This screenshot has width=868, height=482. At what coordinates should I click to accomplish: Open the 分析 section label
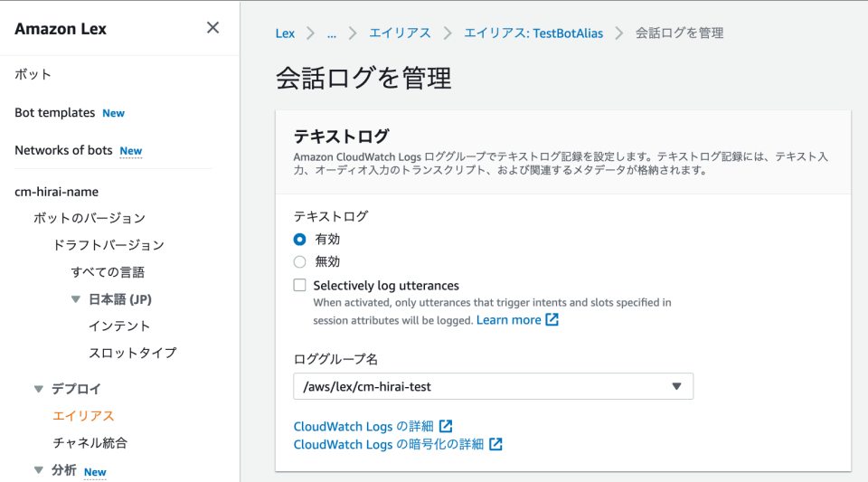(63, 470)
